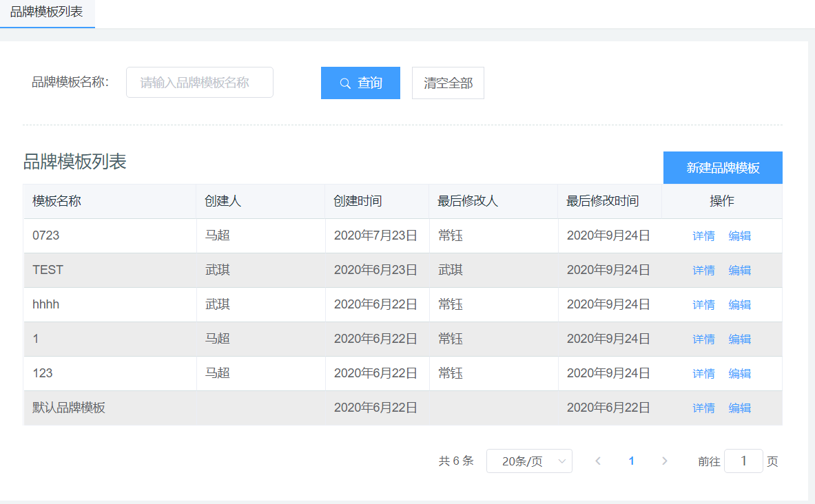Select page number 1 in the pagination
This screenshot has width=815, height=504.
tap(631, 461)
